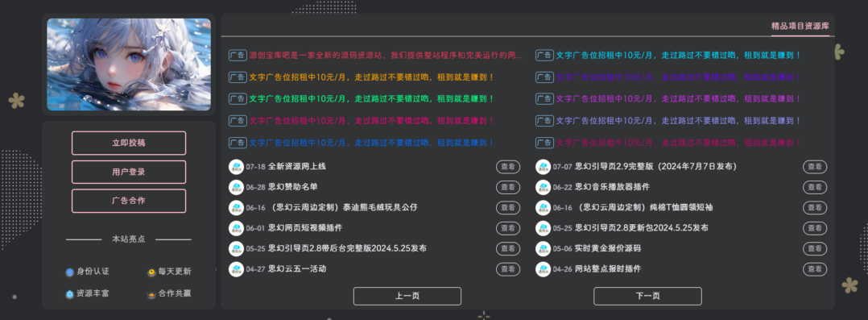Open the orange 文字广告位招租 ad link

pos(371,77)
